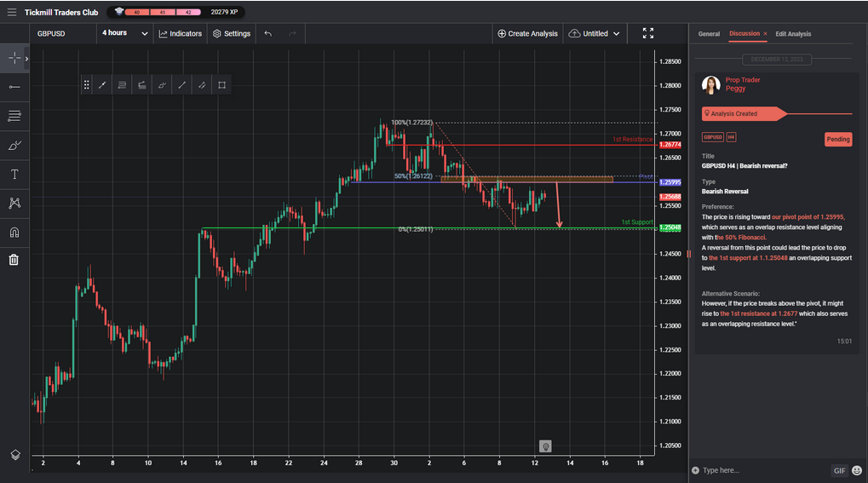Pick parallel channel tool in floating toolbar
The width and height of the screenshot is (868, 483).
(x=202, y=84)
